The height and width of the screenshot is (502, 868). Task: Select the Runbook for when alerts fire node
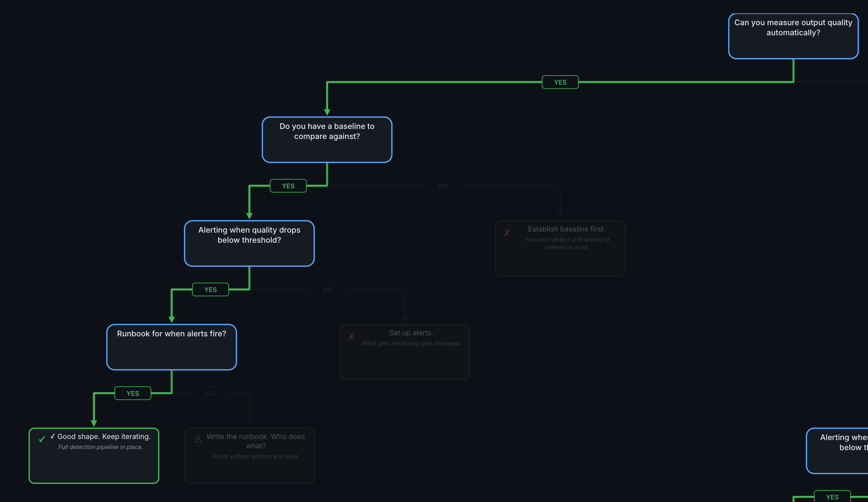tap(171, 347)
